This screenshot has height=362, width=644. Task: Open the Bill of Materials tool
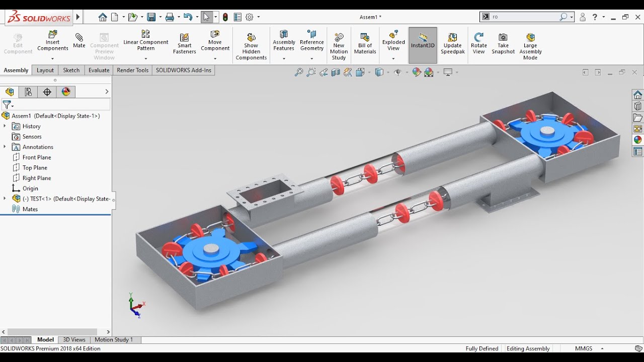[365, 44]
